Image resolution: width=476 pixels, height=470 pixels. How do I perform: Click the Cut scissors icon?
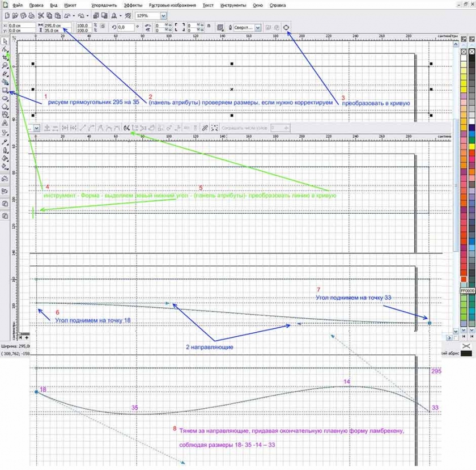[41, 15]
